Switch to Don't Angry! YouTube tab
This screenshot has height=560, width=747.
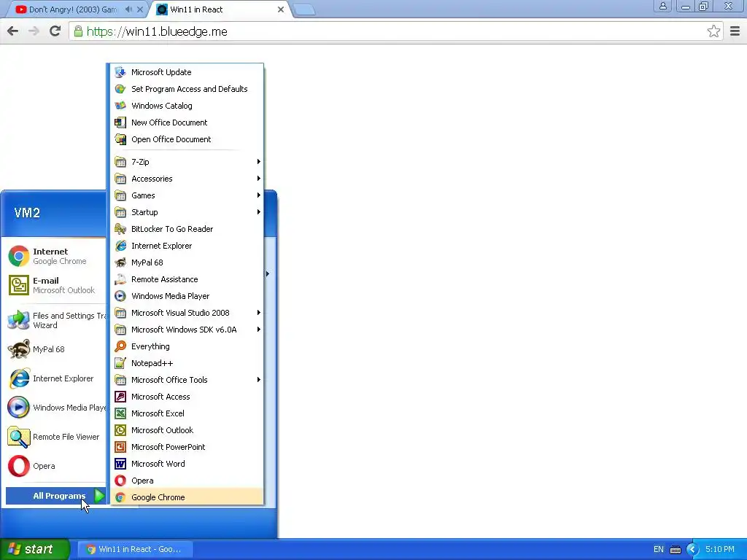72,9
